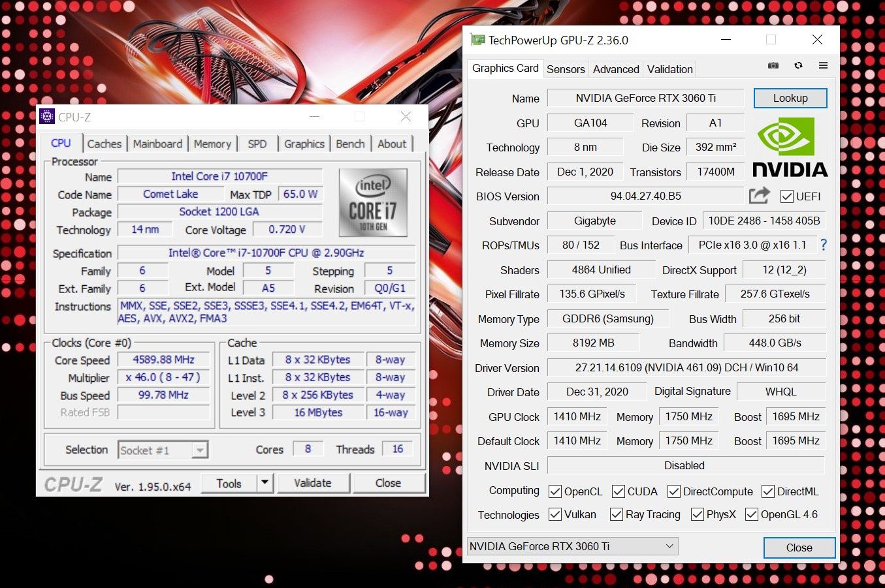Open the Bench tab
Image resolution: width=885 pixels, height=588 pixels.
point(350,144)
